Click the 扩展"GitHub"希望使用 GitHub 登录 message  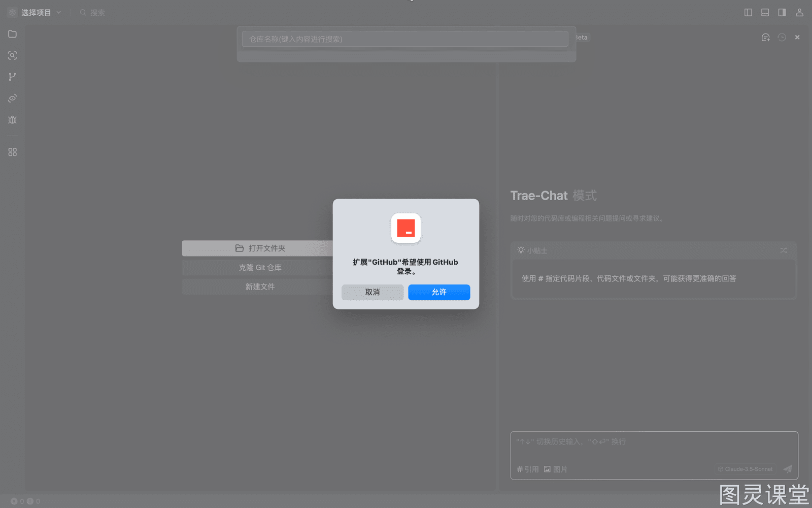pyautogui.click(x=405, y=267)
